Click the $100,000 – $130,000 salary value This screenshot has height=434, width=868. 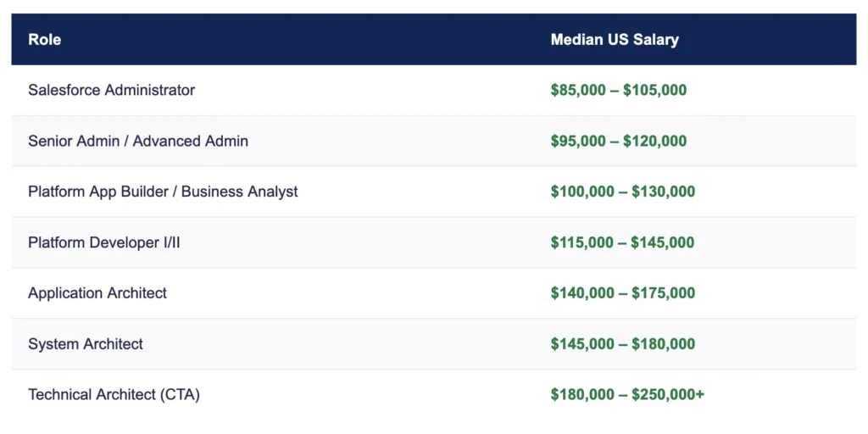(622, 192)
